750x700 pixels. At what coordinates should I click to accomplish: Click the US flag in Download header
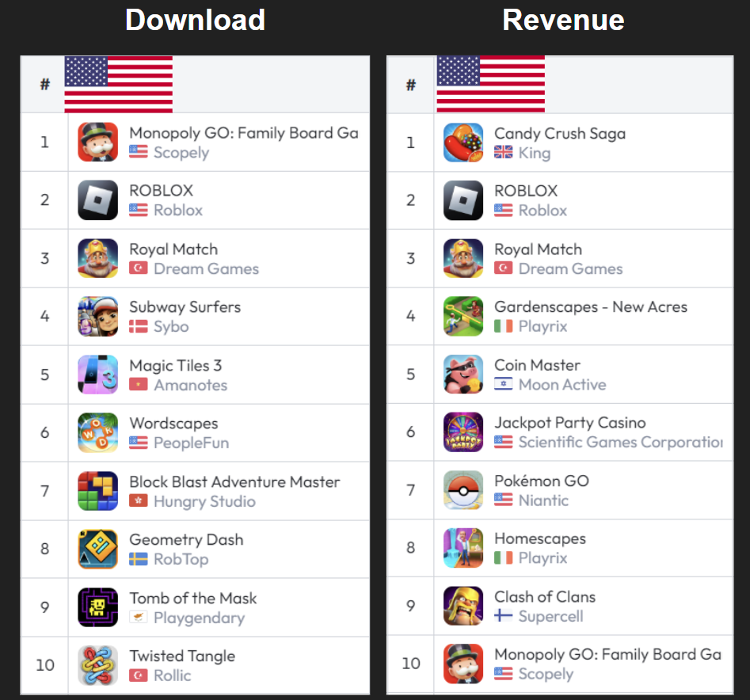click(119, 85)
